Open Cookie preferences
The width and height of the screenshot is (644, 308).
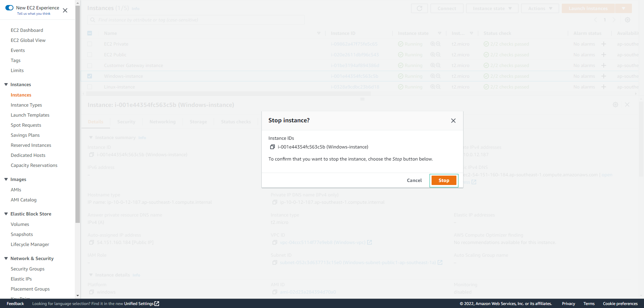tap(620, 304)
